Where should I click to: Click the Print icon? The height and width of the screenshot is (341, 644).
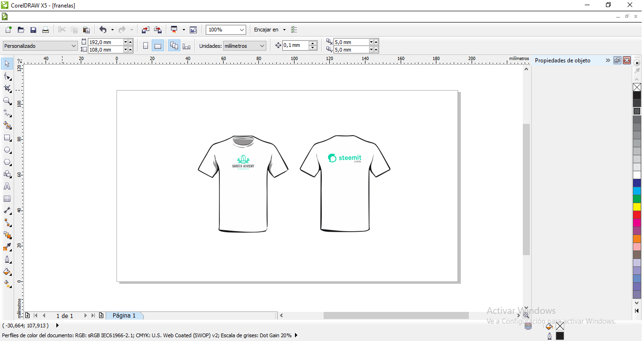click(x=46, y=30)
